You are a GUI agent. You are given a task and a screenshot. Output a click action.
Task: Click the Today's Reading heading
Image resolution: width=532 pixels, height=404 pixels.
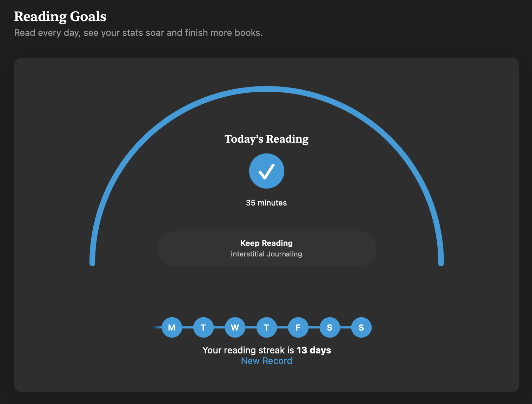[x=267, y=139]
